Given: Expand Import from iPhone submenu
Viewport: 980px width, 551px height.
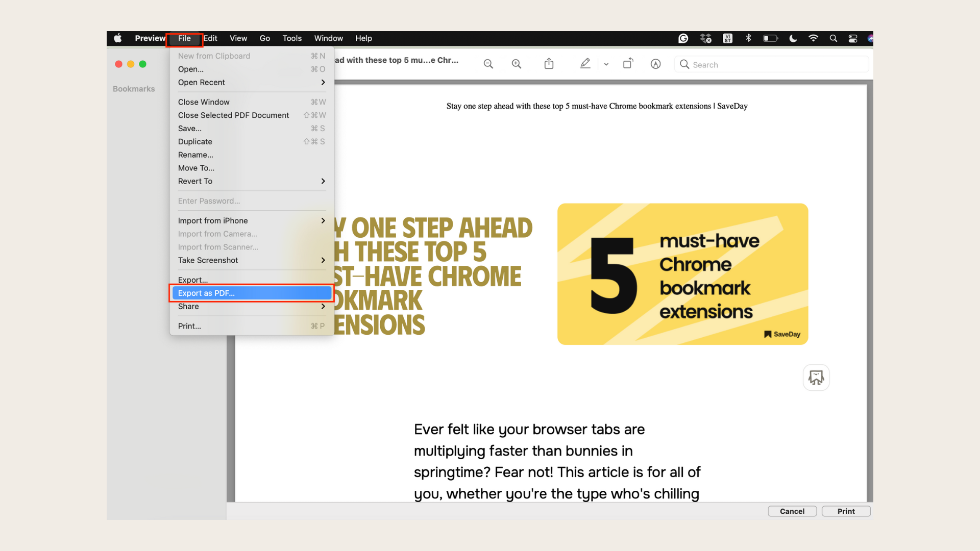Looking at the screenshot, I should (x=252, y=221).
